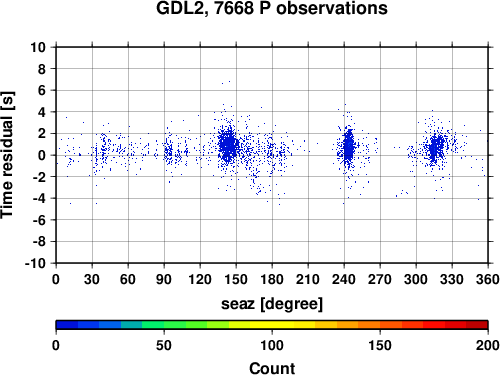Click the x-axis tick label 60
Viewport: 500px width, 375px height.
[x=128, y=279]
